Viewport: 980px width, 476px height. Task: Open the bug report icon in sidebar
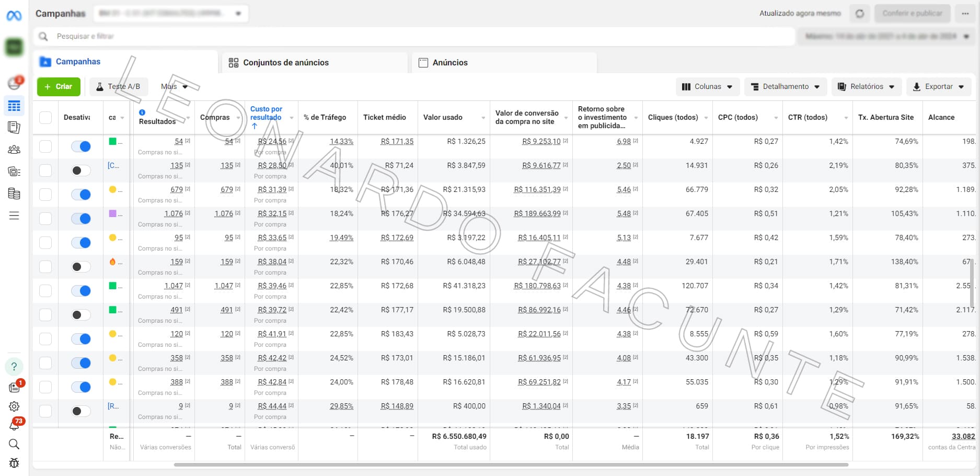point(14,463)
